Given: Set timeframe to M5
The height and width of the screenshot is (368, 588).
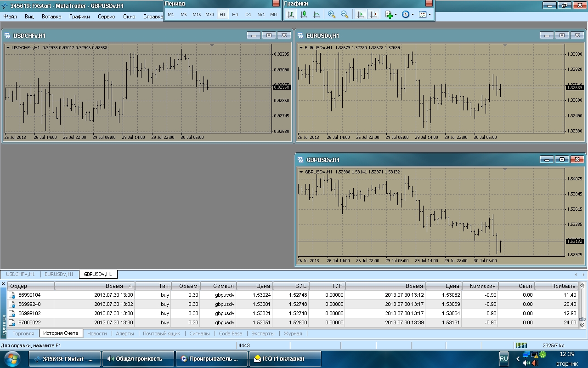Looking at the screenshot, I should (x=184, y=14).
